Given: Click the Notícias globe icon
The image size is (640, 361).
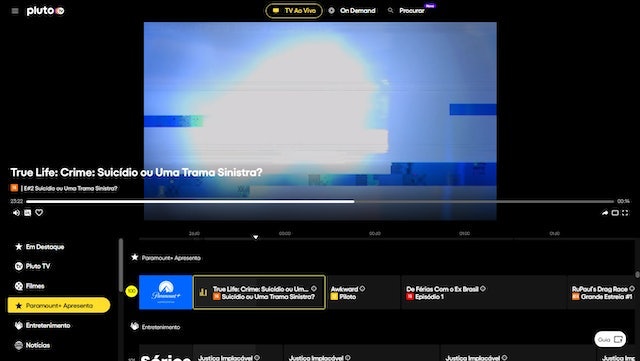Looking at the screenshot, I should (19, 345).
